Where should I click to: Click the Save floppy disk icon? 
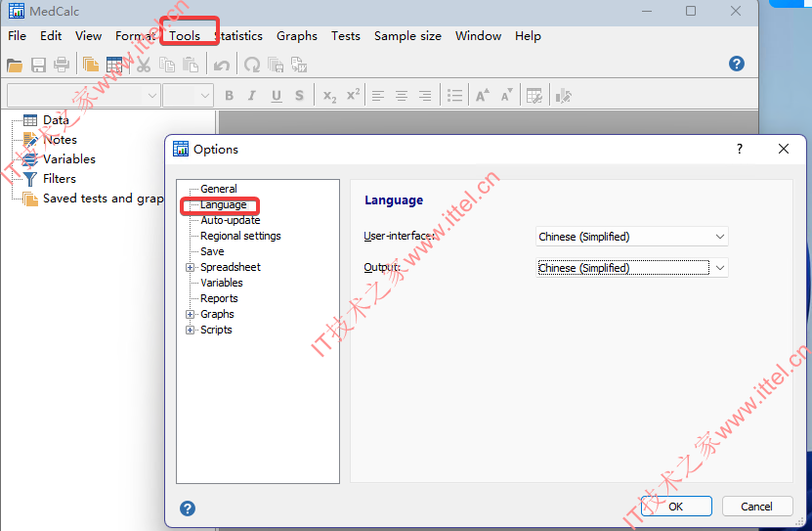[38, 66]
